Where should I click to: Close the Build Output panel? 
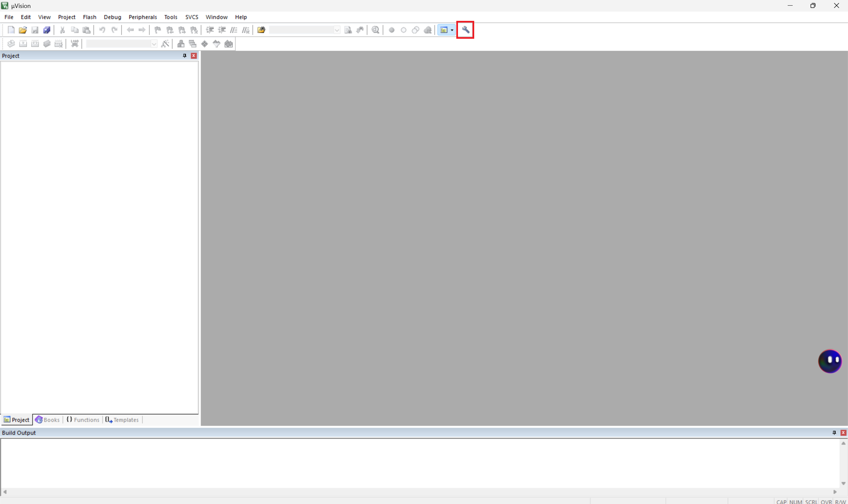pyautogui.click(x=843, y=433)
